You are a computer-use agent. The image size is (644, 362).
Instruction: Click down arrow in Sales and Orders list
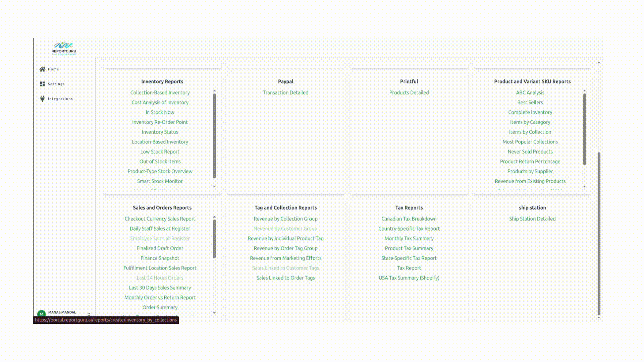click(214, 313)
